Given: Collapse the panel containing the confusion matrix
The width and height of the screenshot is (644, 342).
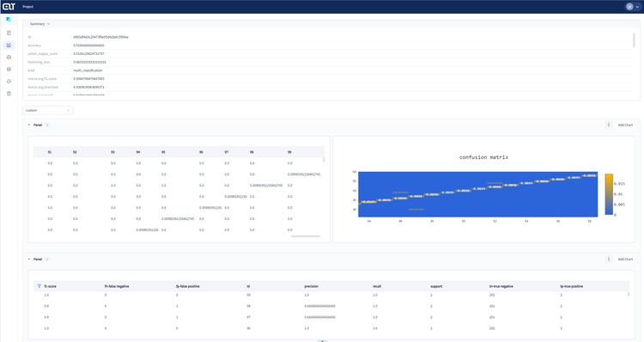Looking at the screenshot, I should pos(28,125).
